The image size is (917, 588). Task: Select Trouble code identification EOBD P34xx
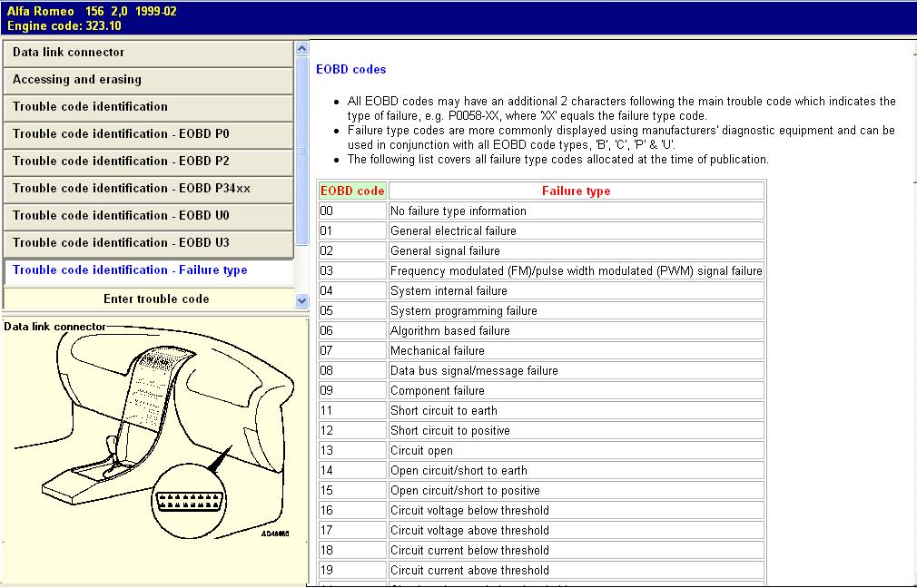point(148,189)
